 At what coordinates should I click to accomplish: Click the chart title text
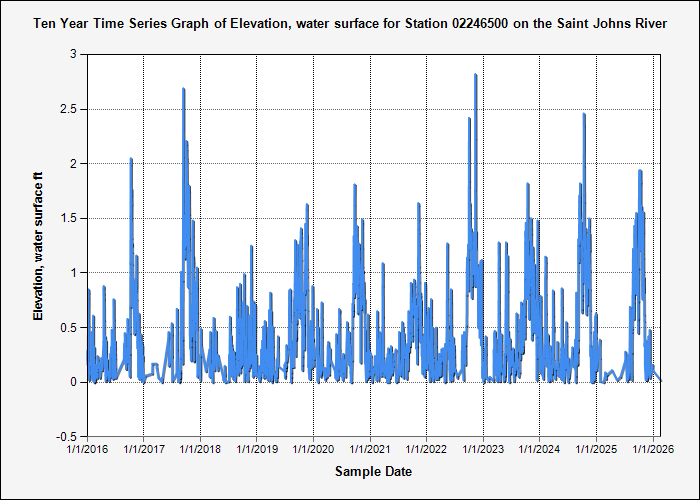349,22
